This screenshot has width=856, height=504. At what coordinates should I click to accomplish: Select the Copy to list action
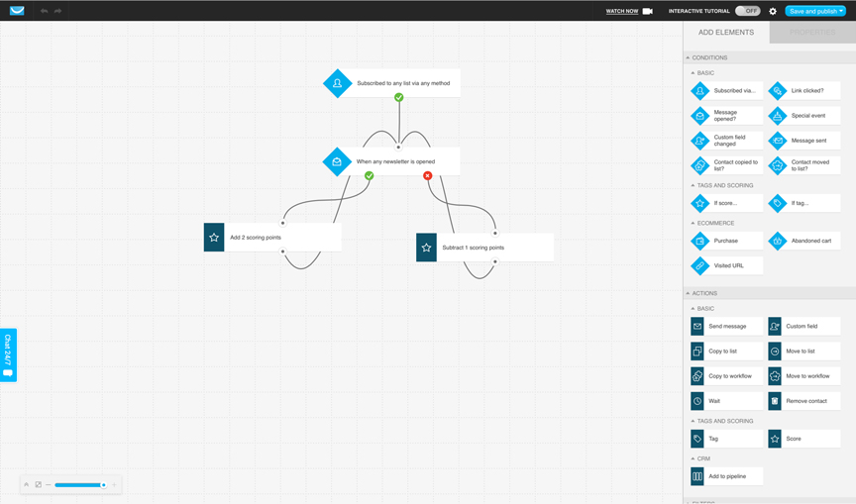pyautogui.click(x=726, y=352)
